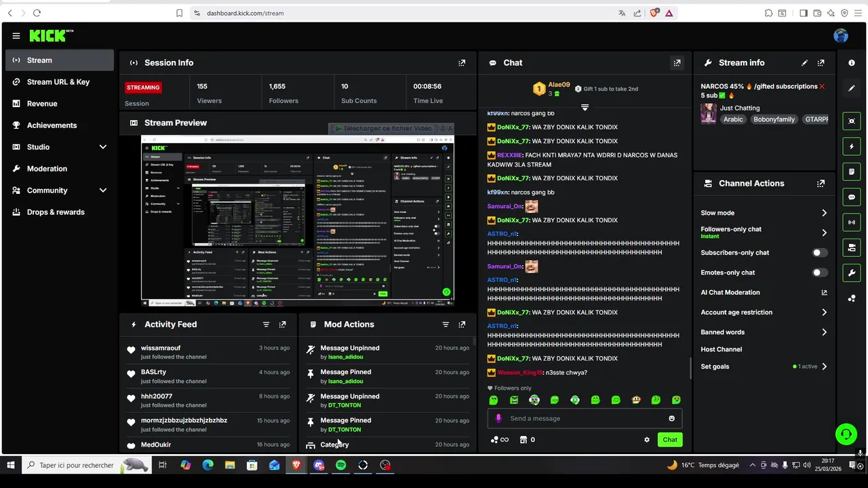Click the Arabic tag in Stream info
This screenshot has height=488, width=868.
pyautogui.click(x=733, y=119)
